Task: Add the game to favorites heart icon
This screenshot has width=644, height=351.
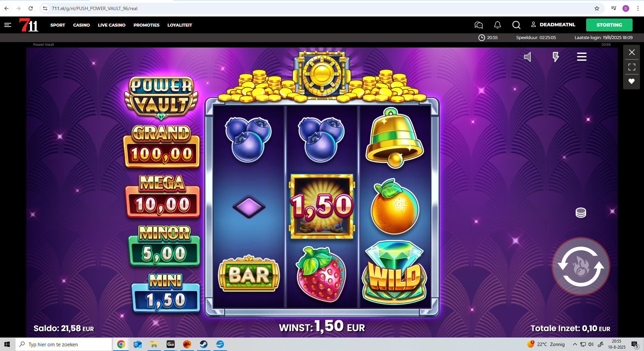Action: tap(632, 81)
